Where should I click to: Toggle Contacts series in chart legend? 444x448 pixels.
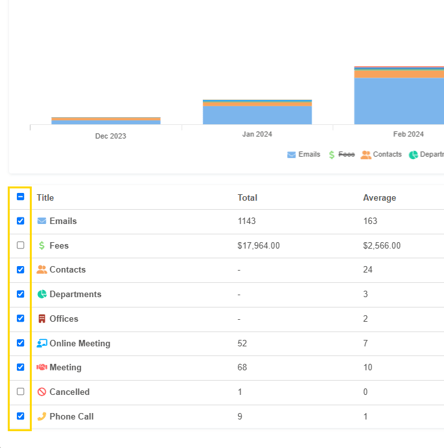click(x=381, y=155)
